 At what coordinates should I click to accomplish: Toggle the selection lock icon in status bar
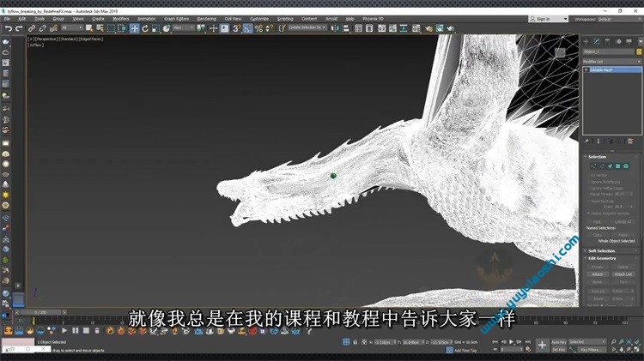coord(355,342)
